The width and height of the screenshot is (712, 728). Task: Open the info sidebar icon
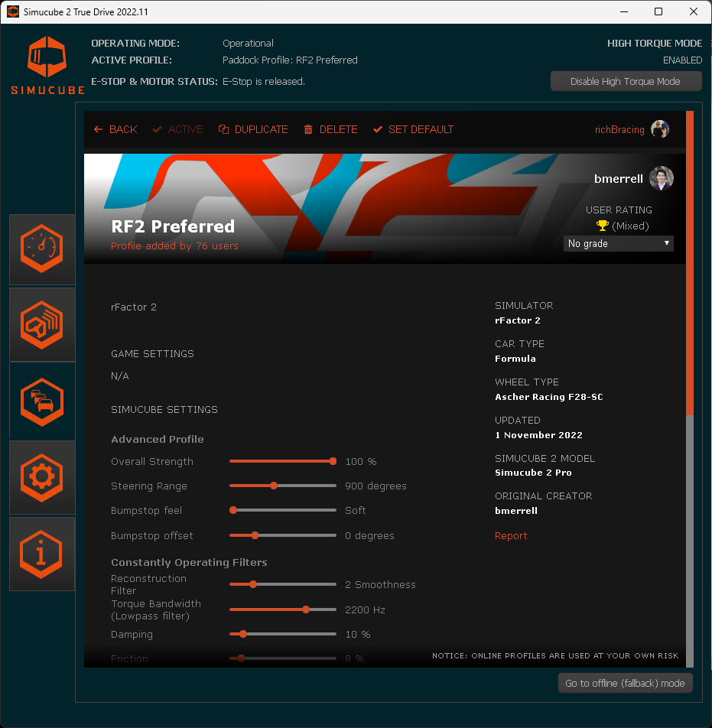pos(42,554)
